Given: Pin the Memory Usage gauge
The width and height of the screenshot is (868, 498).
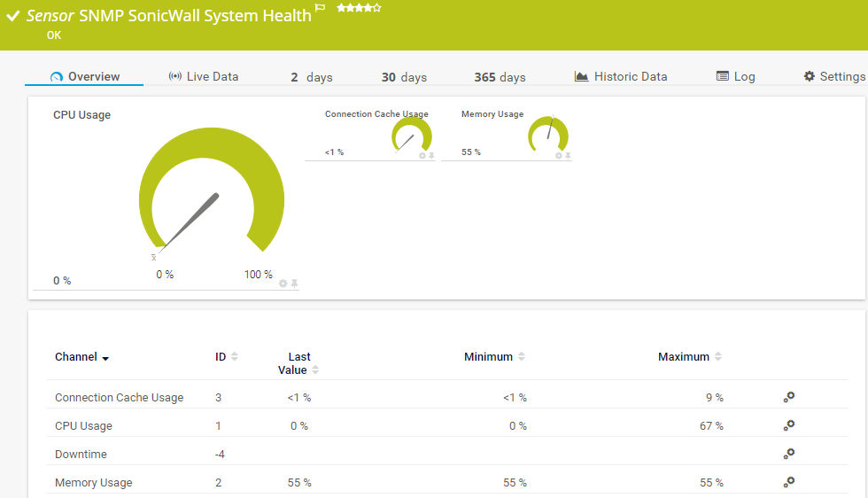Looking at the screenshot, I should click(568, 155).
